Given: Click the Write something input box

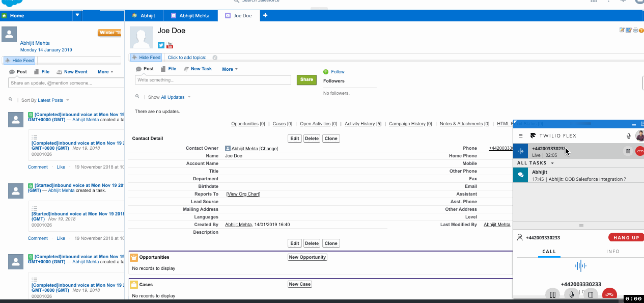Looking at the screenshot, I should 213,80.
